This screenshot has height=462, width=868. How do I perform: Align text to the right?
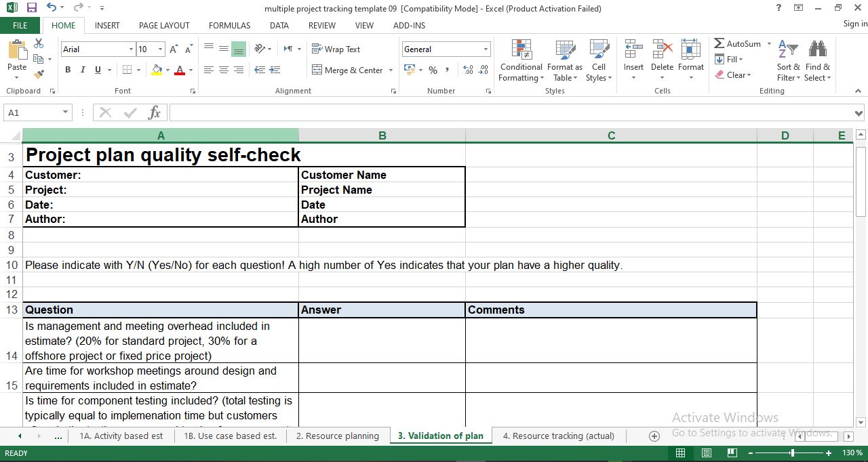click(239, 70)
